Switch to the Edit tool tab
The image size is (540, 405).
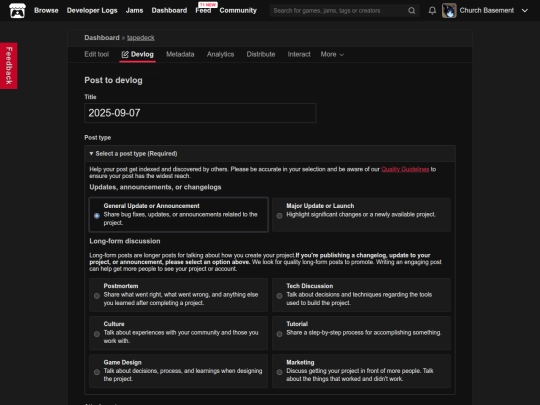(96, 54)
